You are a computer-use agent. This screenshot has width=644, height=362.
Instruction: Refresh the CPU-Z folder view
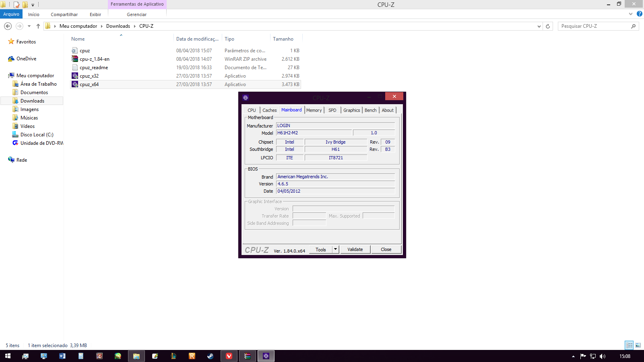click(548, 26)
